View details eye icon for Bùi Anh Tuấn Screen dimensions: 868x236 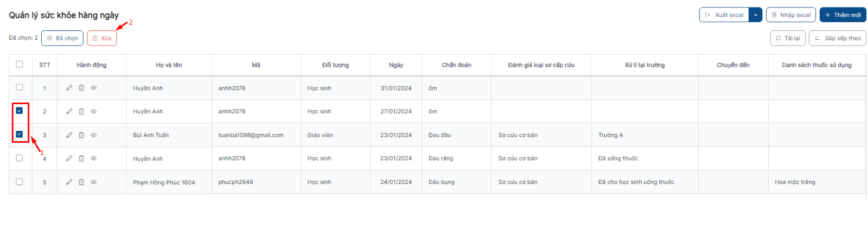[x=93, y=135]
